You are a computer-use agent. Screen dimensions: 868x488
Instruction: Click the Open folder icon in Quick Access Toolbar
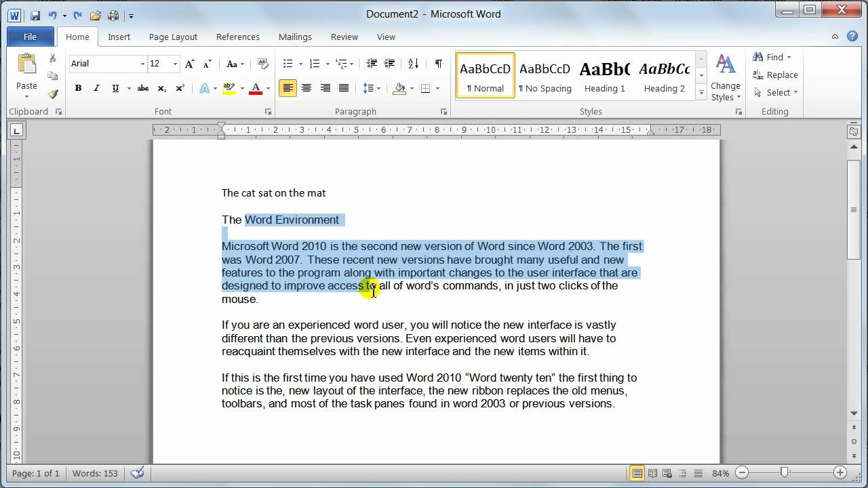tap(96, 15)
